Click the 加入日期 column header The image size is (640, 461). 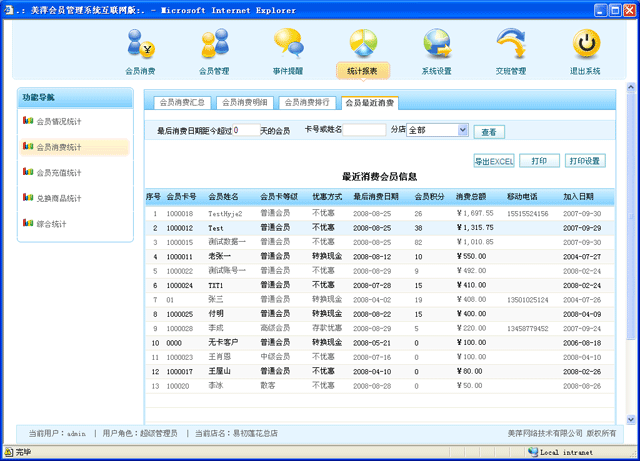(578, 197)
